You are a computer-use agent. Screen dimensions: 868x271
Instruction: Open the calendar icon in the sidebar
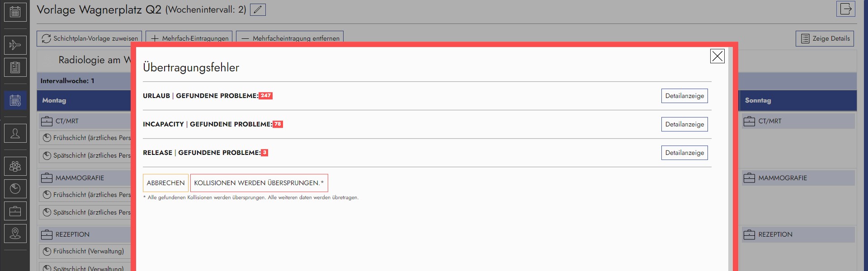[x=15, y=12]
